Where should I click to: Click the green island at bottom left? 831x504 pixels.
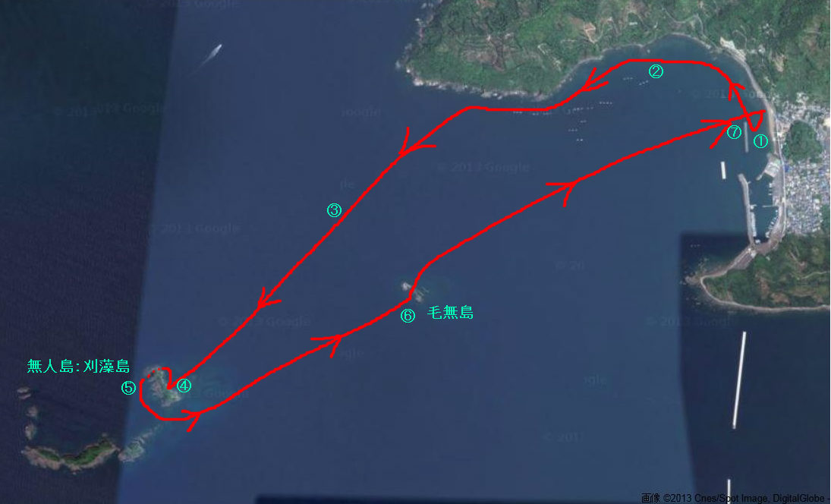[x=71, y=454]
